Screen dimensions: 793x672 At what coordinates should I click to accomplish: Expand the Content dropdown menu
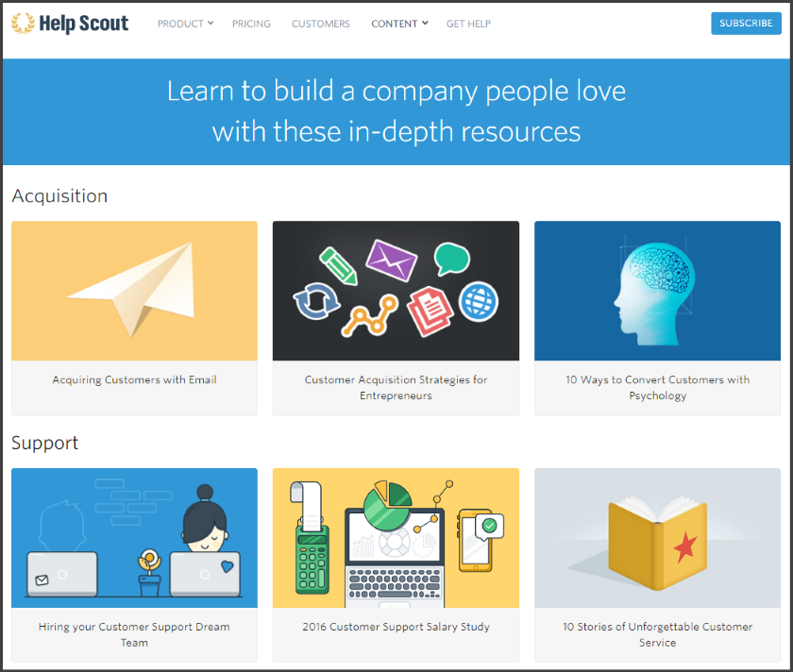[399, 24]
